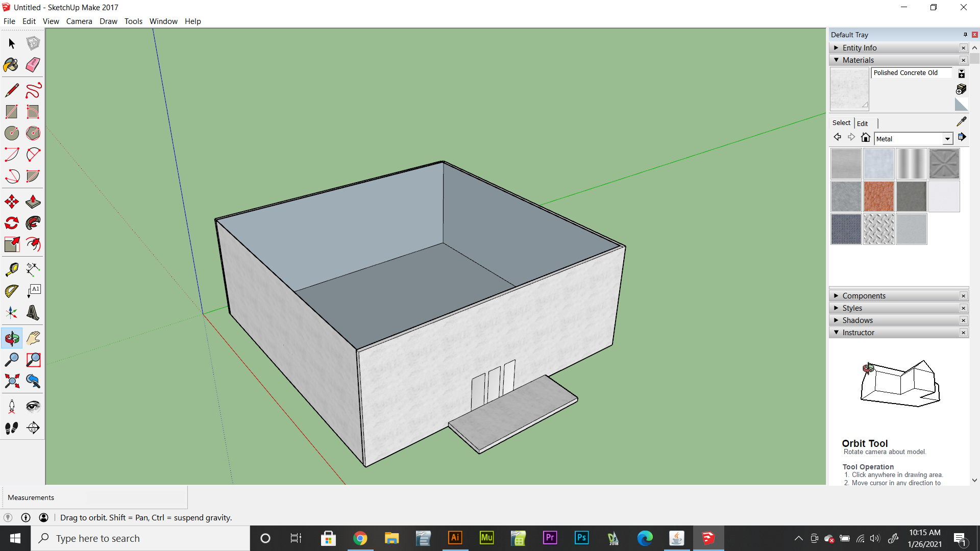The height and width of the screenshot is (551, 980).
Task: Choose the Axes tool
Action: coord(12,312)
